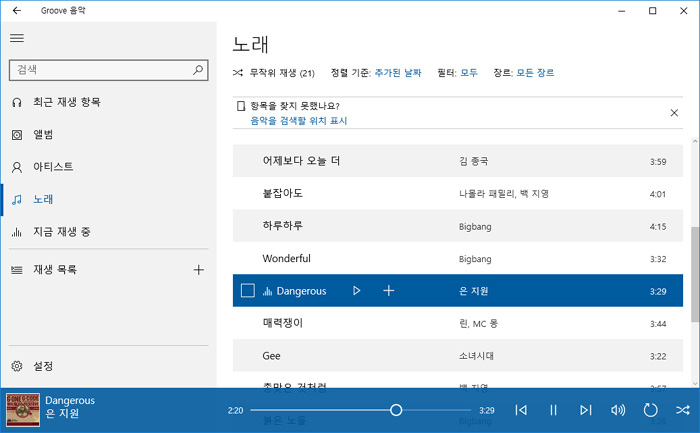Open the hamburger navigation menu

tap(17, 38)
